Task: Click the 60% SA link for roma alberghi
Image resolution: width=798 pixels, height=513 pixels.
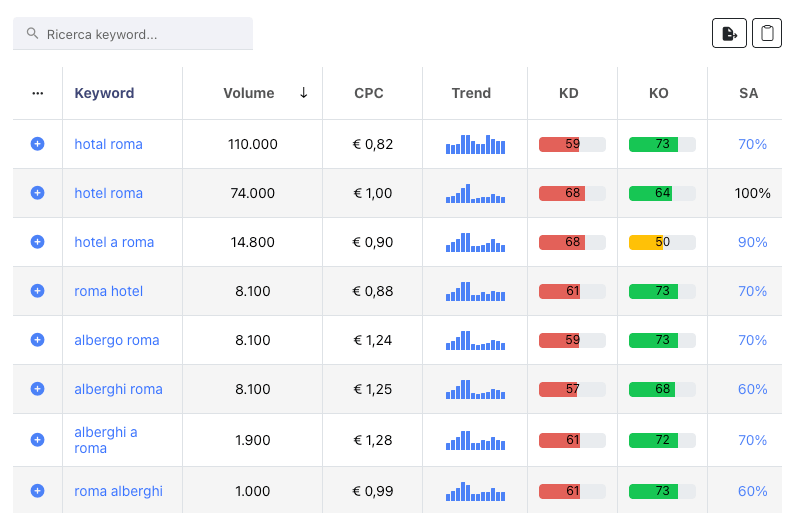Action: click(x=752, y=491)
